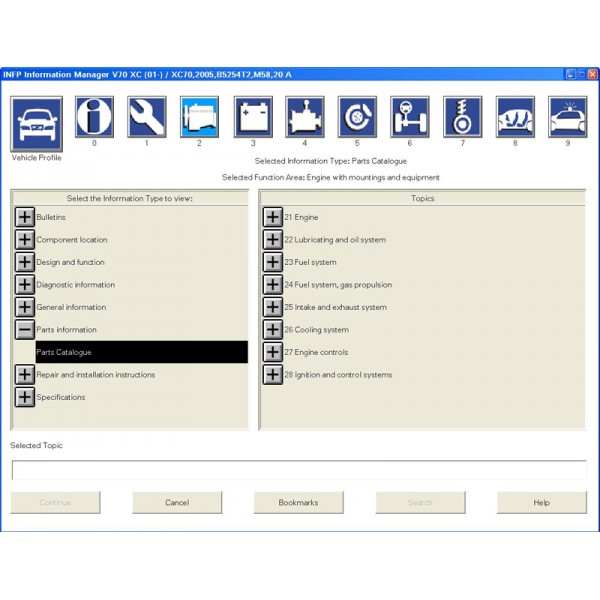
Task: Open the transmission icon numbered 4
Action: 304,117
